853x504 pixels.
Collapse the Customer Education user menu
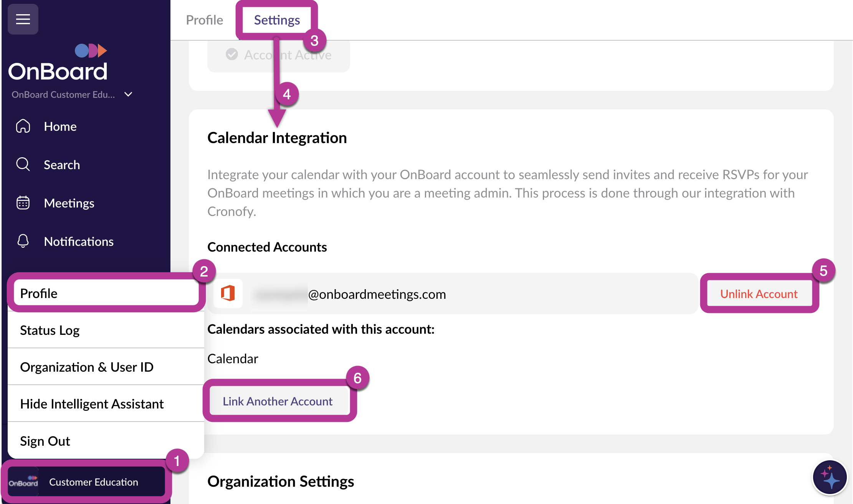tap(86, 482)
